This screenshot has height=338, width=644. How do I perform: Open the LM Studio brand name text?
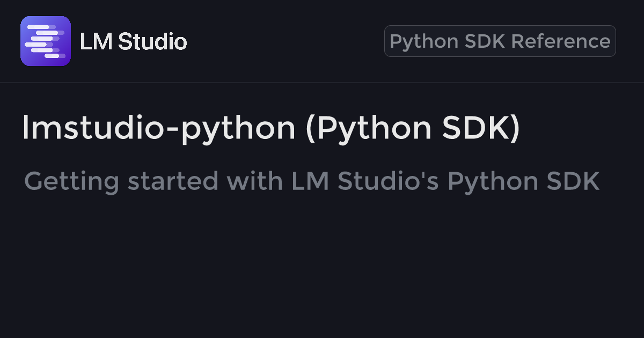133,42
